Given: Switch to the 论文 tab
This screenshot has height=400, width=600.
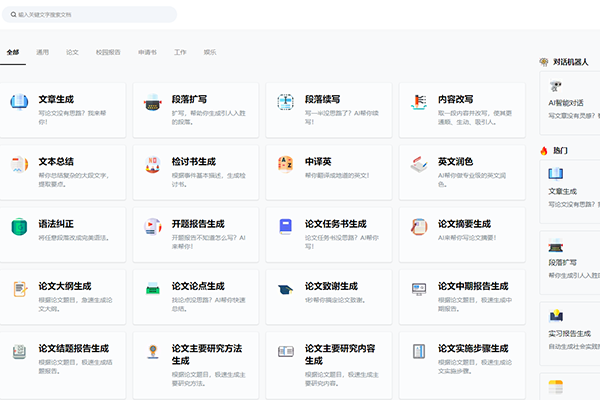Looking at the screenshot, I should tap(72, 52).
